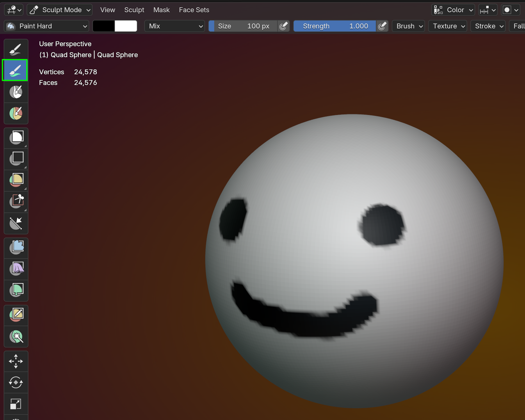Select the Move transform tool
Screen dimensions: 525x420
point(15,361)
